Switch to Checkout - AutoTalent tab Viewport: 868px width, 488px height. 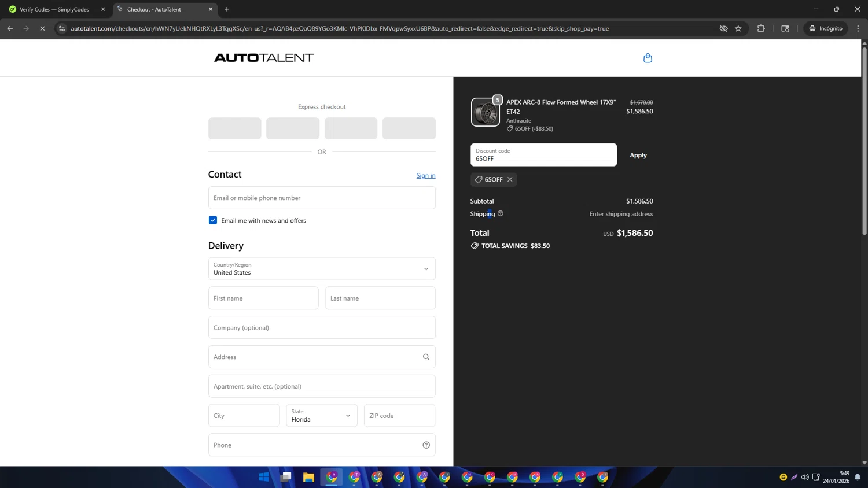pyautogui.click(x=154, y=9)
